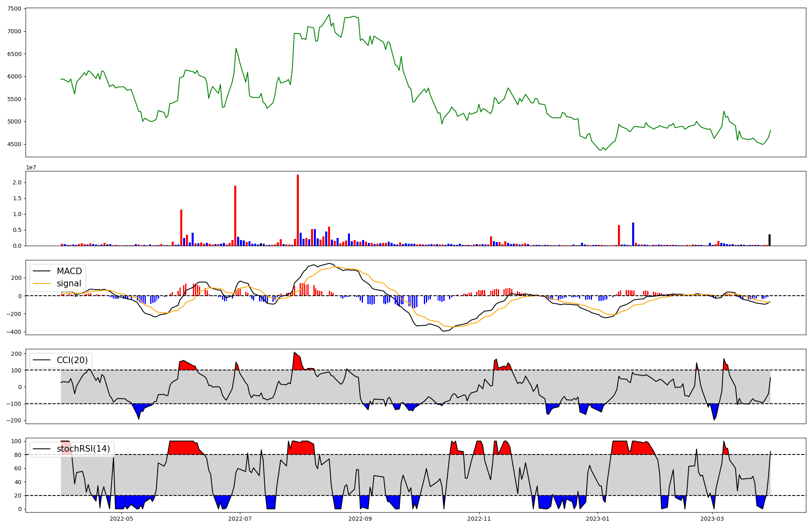
Task: Click the 1e7 volume scale label
Action: coord(31,167)
